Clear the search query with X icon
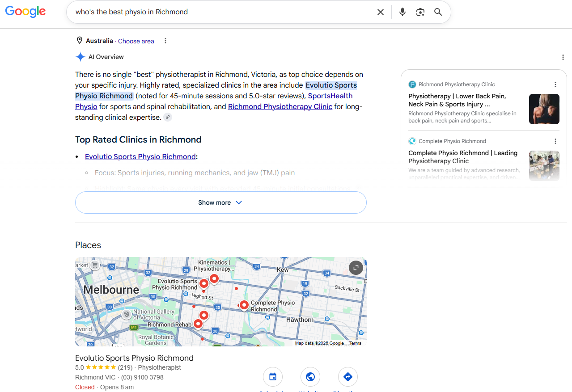The image size is (572, 392). (381, 12)
